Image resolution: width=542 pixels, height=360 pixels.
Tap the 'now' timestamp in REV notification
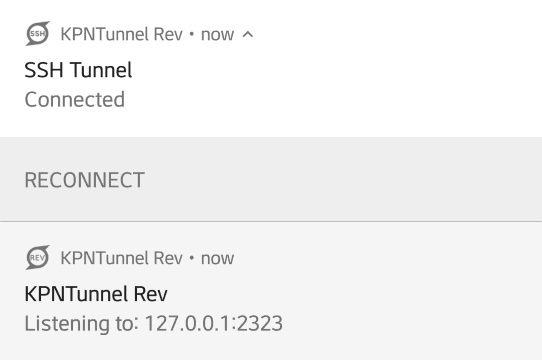[x=217, y=259]
